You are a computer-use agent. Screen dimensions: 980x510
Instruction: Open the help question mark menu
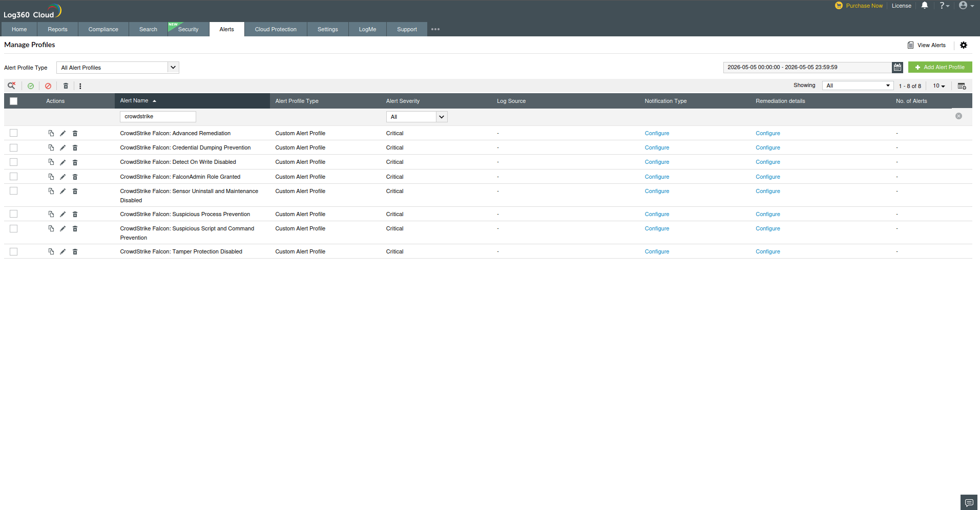click(944, 6)
